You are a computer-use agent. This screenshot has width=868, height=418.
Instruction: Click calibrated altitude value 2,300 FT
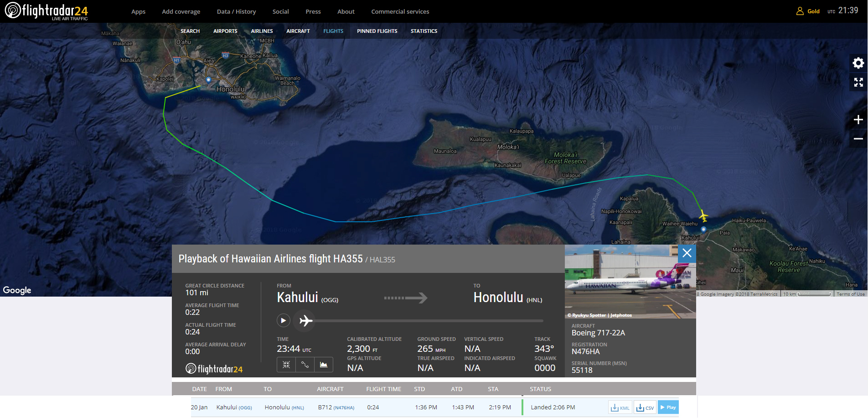click(362, 349)
